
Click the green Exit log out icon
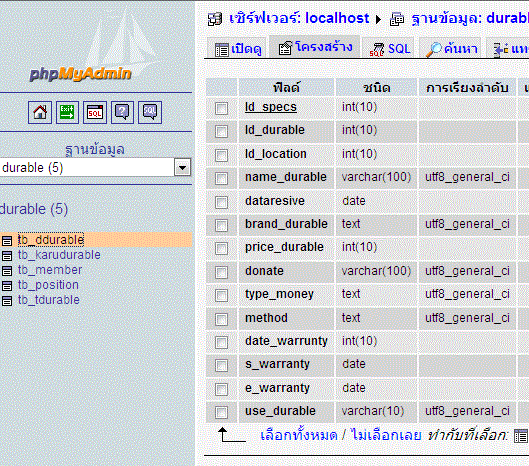click(x=67, y=112)
